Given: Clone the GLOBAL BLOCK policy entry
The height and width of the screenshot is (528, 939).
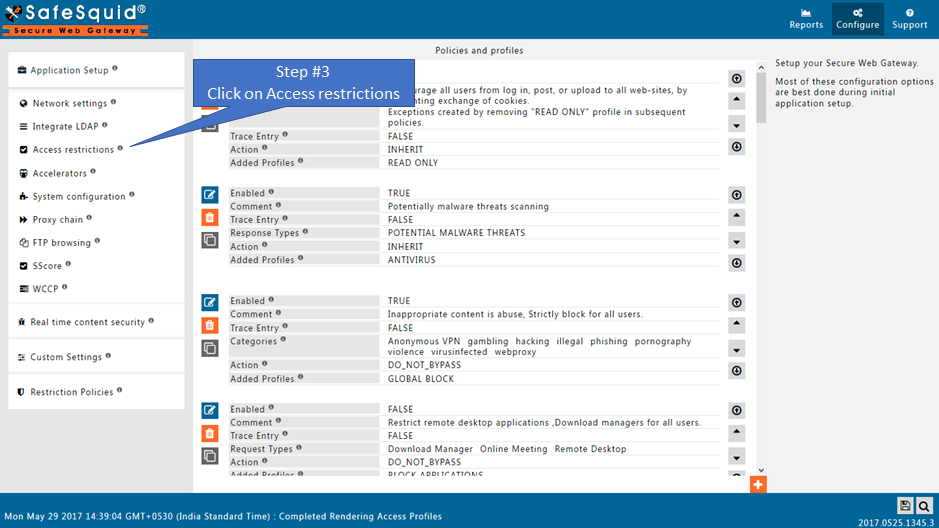Looking at the screenshot, I should point(210,348).
